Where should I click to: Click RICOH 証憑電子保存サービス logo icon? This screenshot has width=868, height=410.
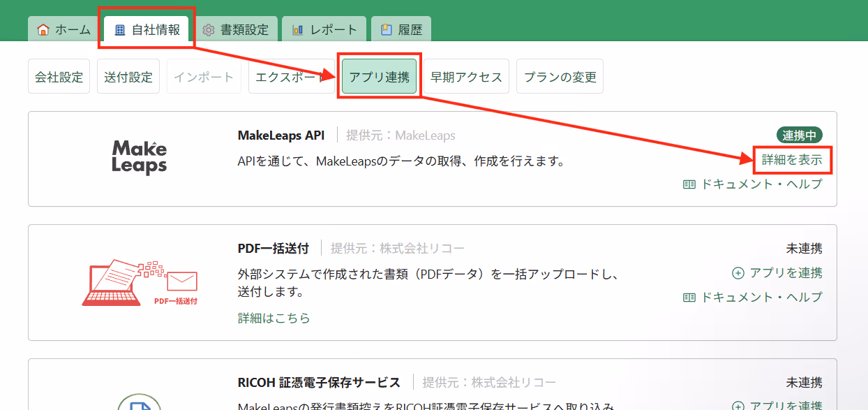[x=140, y=402]
